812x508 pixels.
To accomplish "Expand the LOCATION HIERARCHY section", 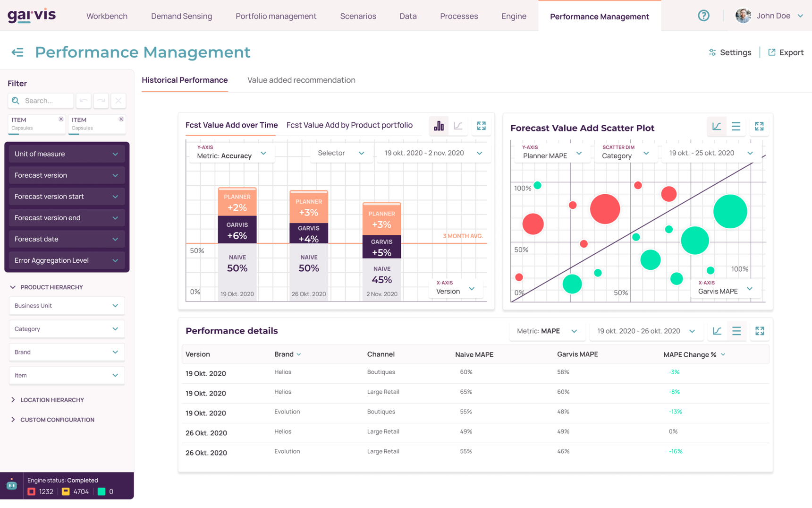I will [x=52, y=400].
